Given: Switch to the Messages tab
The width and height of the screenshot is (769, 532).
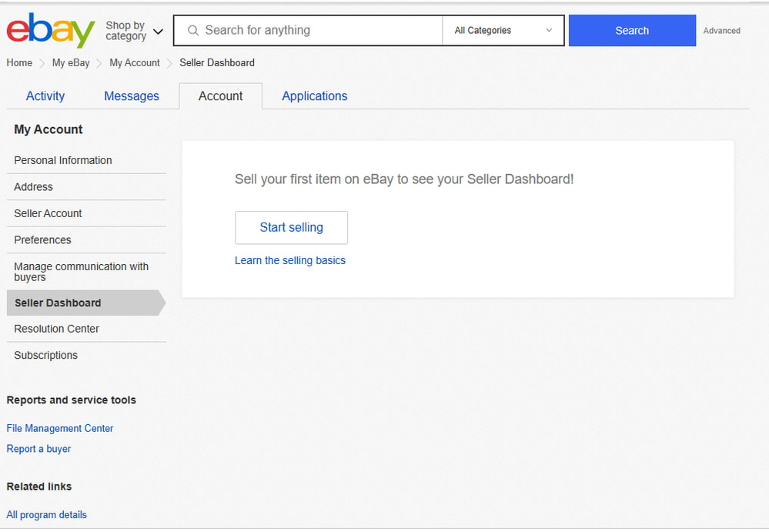Looking at the screenshot, I should 132,96.
